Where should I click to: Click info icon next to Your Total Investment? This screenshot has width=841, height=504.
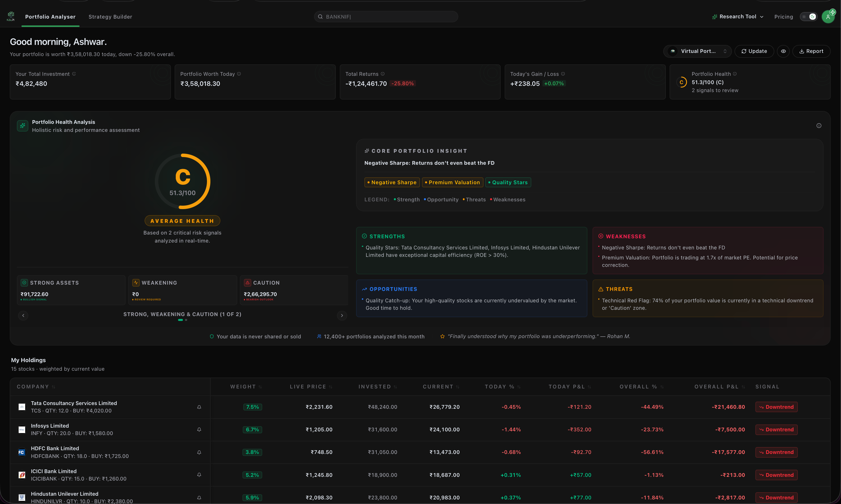tap(74, 74)
